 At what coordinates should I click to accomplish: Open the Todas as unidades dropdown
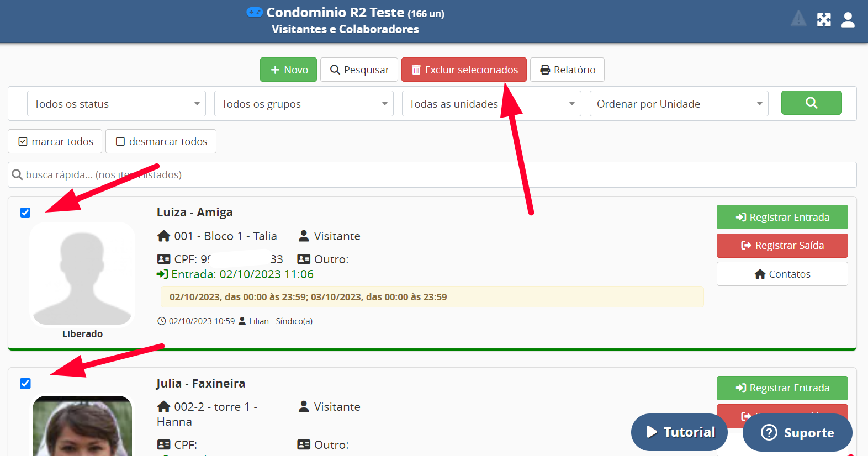pyautogui.click(x=491, y=104)
